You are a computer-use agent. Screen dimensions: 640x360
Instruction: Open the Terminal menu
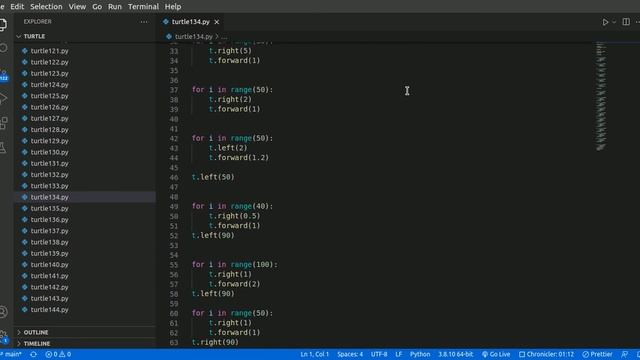click(143, 7)
